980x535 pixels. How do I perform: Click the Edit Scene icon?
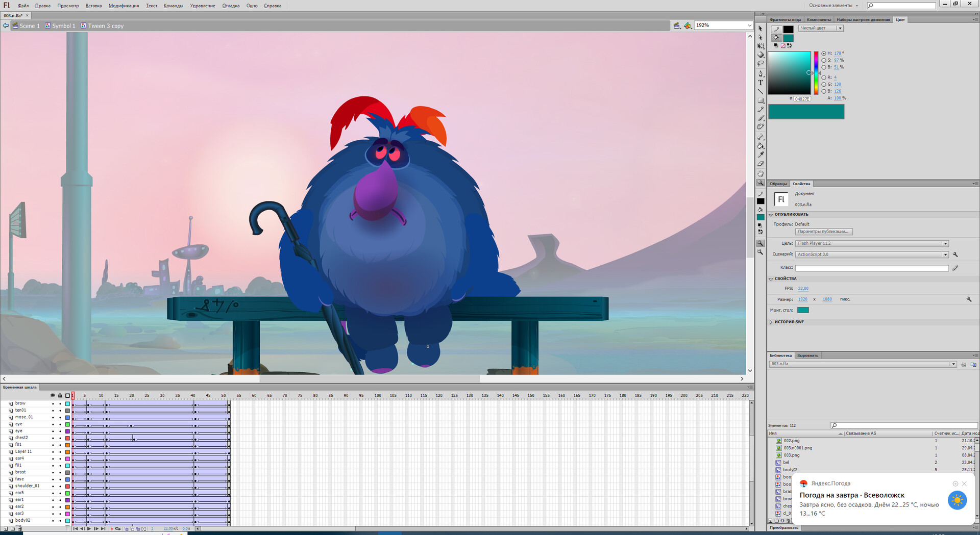[x=677, y=26]
